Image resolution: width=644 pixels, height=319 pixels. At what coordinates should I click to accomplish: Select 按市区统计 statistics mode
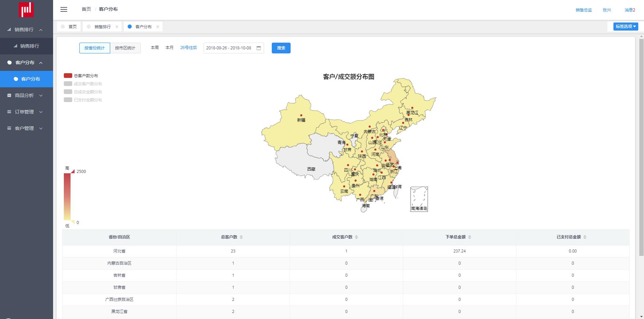pos(125,48)
